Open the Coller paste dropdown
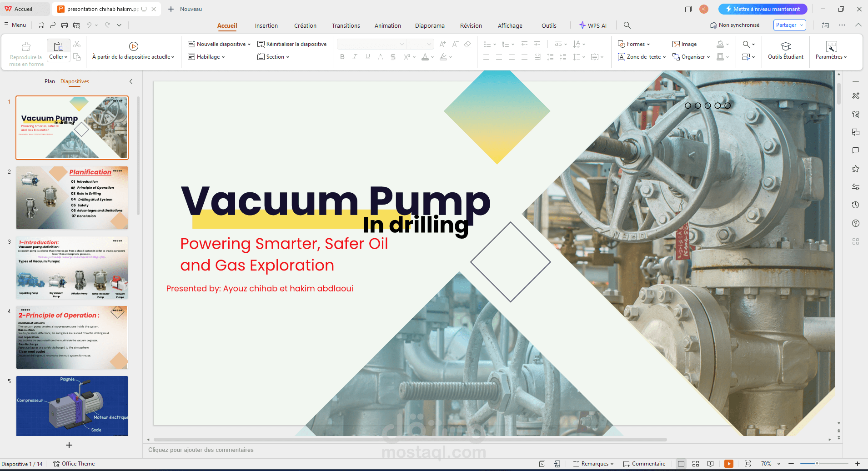 click(x=58, y=57)
